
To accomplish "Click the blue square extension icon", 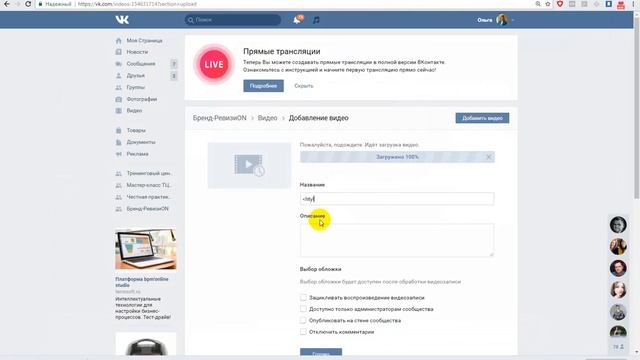I will coord(609,4).
